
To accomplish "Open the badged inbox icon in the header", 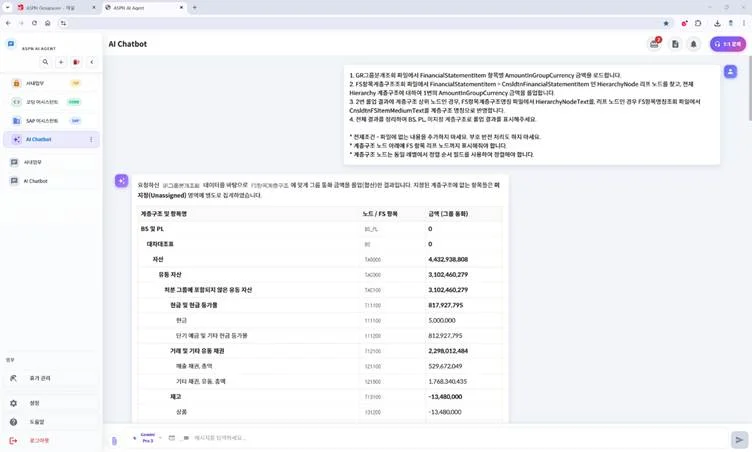I will pyautogui.click(x=654, y=44).
